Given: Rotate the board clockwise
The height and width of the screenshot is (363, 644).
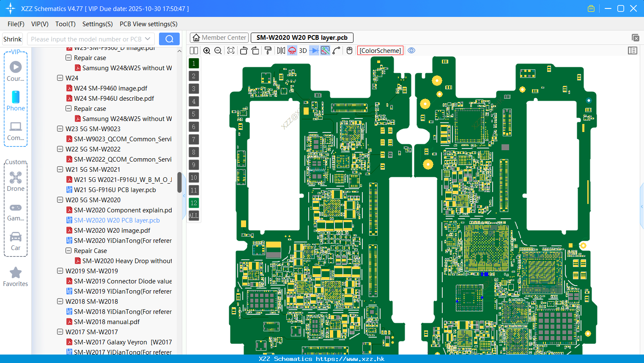Looking at the screenshot, I should click(255, 50).
